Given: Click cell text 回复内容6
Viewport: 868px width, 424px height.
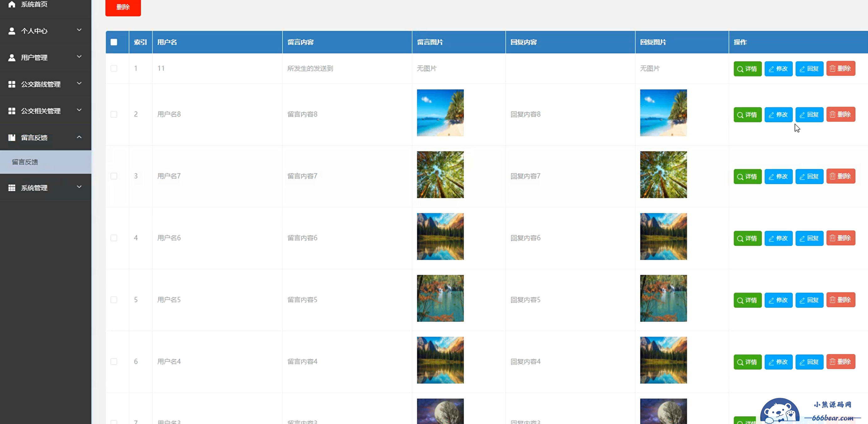Looking at the screenshot, I should [x=525, y=238].
